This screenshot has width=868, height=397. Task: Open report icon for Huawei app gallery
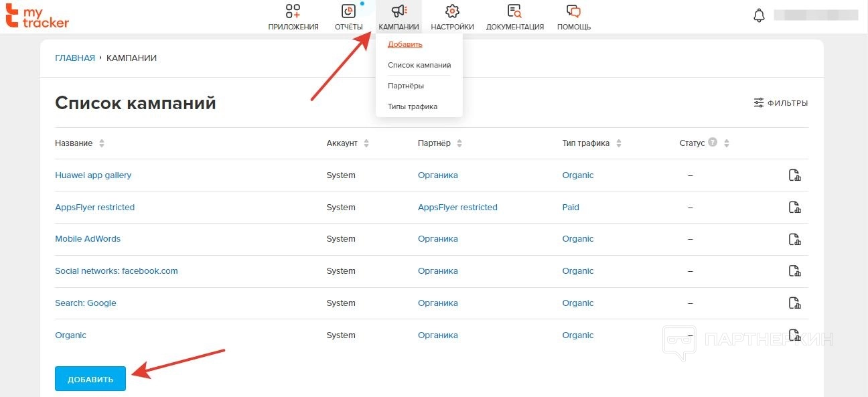pyautogui.click(x=794, y=175)
